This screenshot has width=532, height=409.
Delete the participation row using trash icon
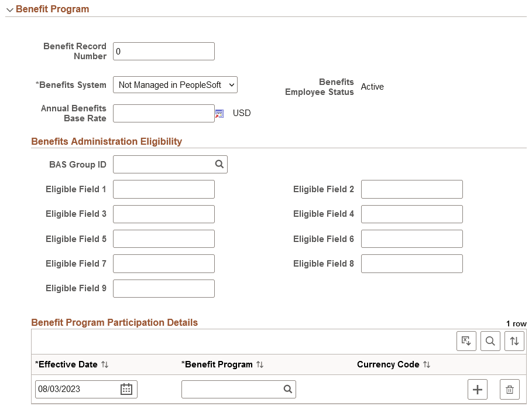509,389
